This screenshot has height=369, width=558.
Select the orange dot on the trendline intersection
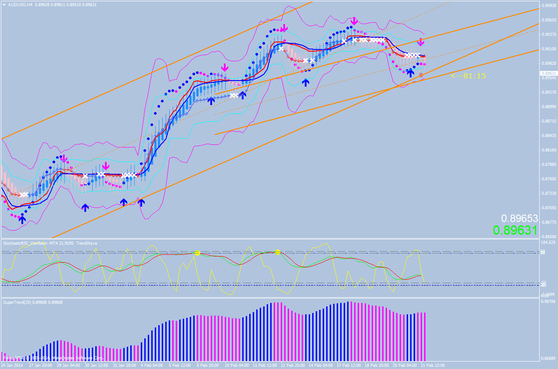click(x=421, y=75)
